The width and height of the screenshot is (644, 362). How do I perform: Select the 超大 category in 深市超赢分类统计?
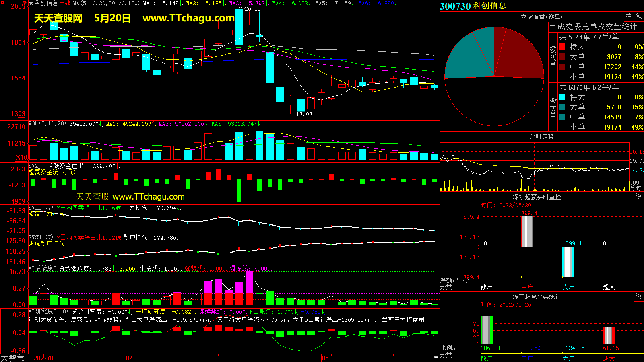click(609, 358)
